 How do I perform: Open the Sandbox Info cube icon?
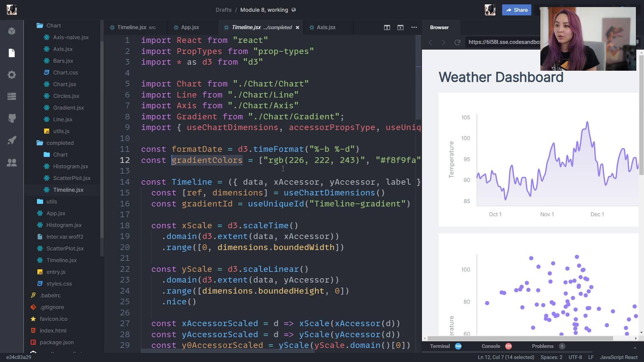pos(12,31)
